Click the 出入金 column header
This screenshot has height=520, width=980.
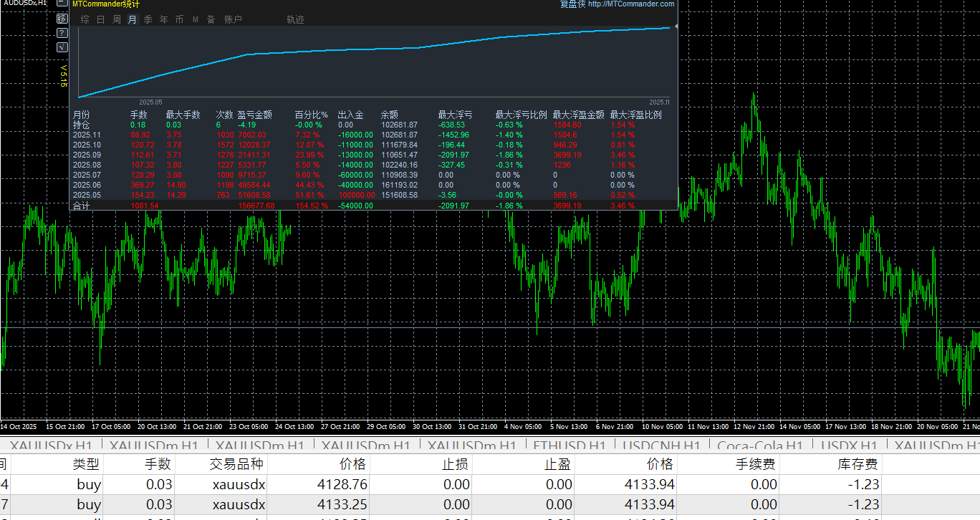350,115
